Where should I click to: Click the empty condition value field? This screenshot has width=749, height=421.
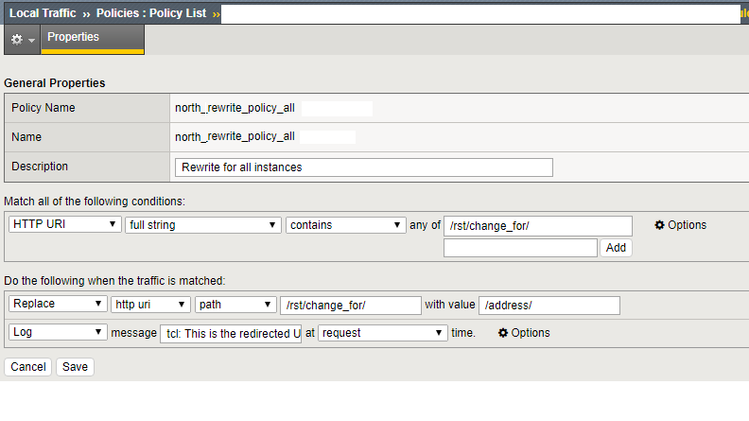point(520,247)
